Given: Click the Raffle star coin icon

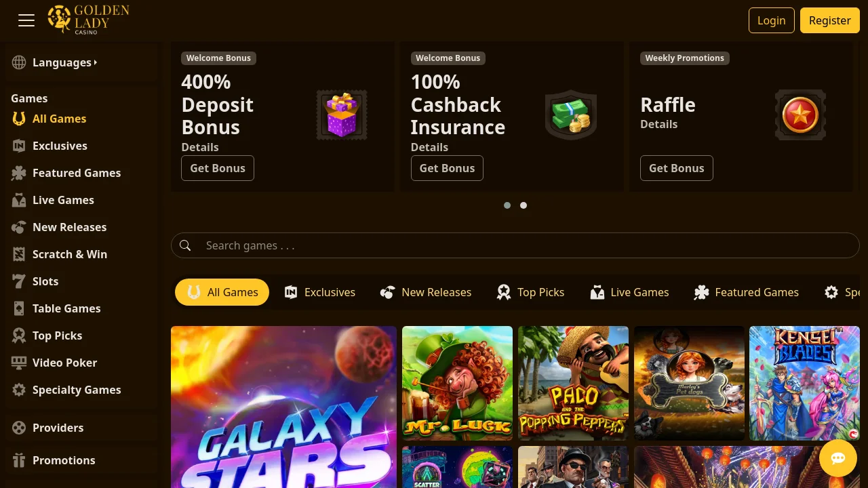Looking at the screenshot, I should [800, 115].
